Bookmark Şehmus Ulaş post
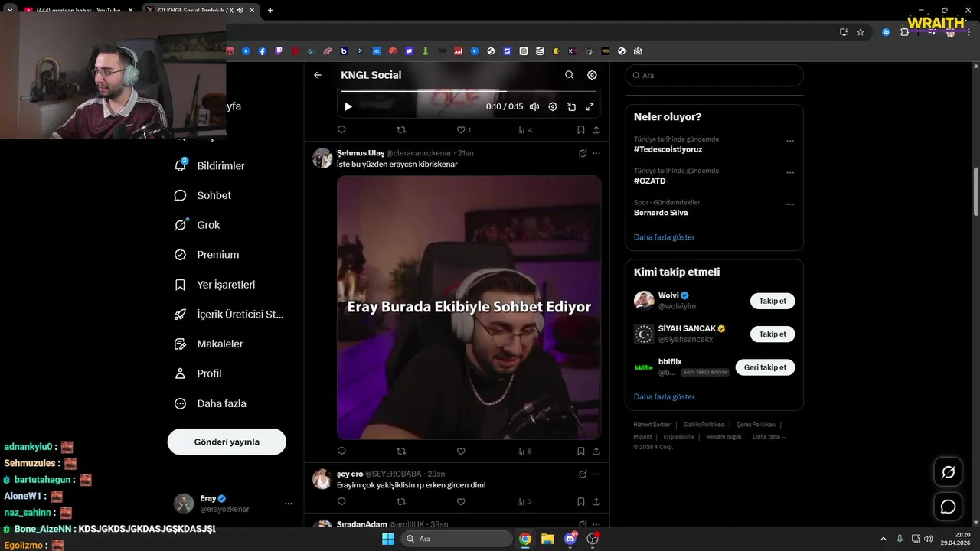This screenshot has height=551, width=980. coord(581,452)
